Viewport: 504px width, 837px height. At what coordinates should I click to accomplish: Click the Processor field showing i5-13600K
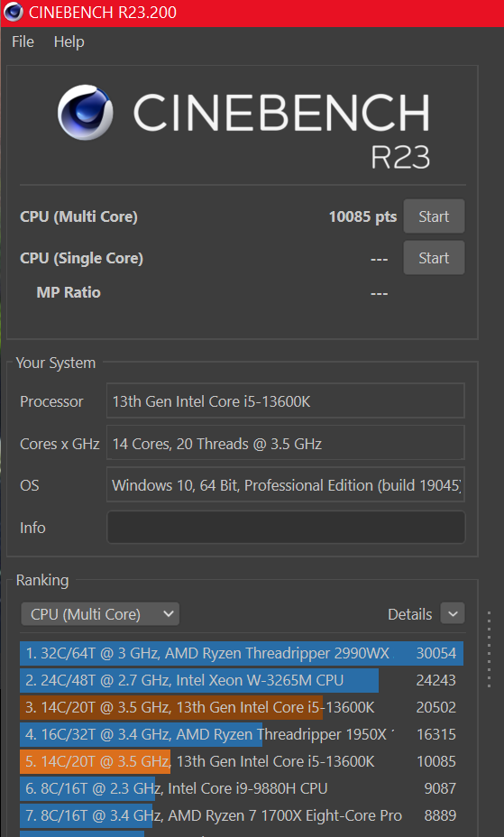285,400
